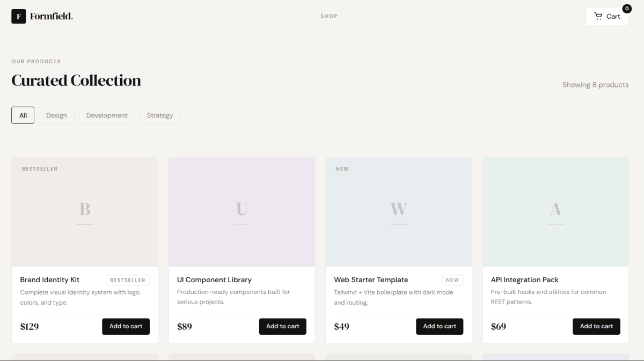Filter products by Strategy
Screen dimensions: 644x361
point(160,115)
